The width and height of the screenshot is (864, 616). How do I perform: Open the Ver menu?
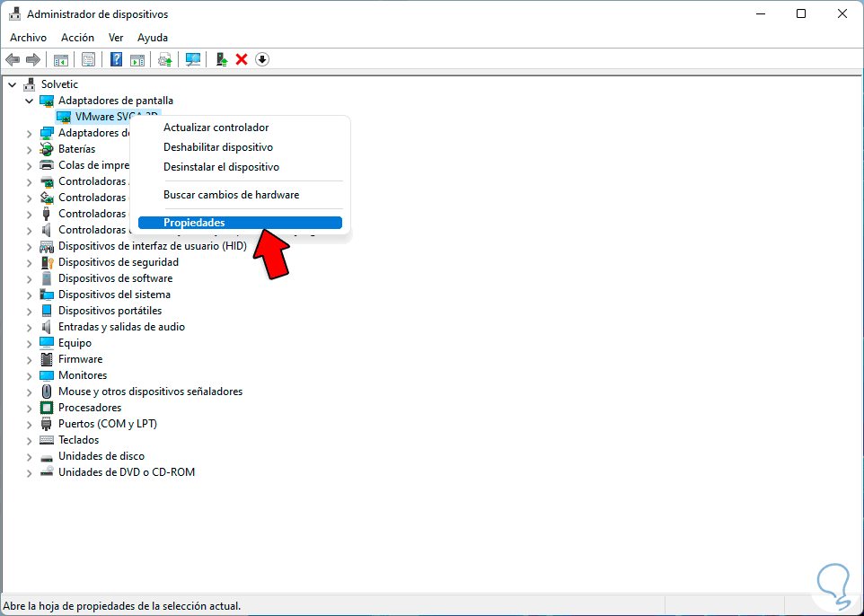[116, 38]
